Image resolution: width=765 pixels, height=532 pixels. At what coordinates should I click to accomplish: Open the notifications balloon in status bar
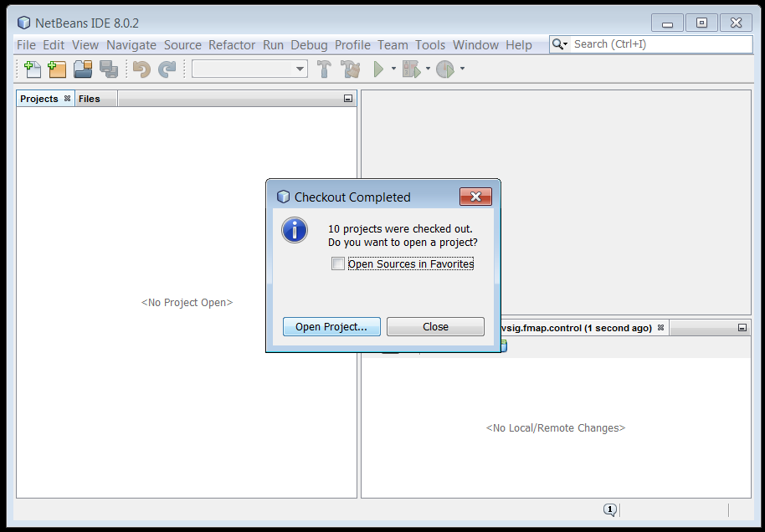point(610,509)
